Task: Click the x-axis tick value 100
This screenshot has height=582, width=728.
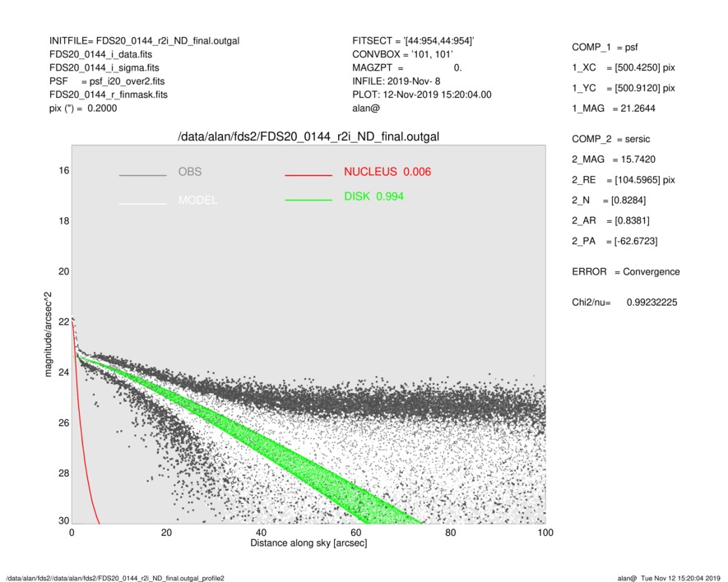Action: pyautogui.click(x=545, y=533)
